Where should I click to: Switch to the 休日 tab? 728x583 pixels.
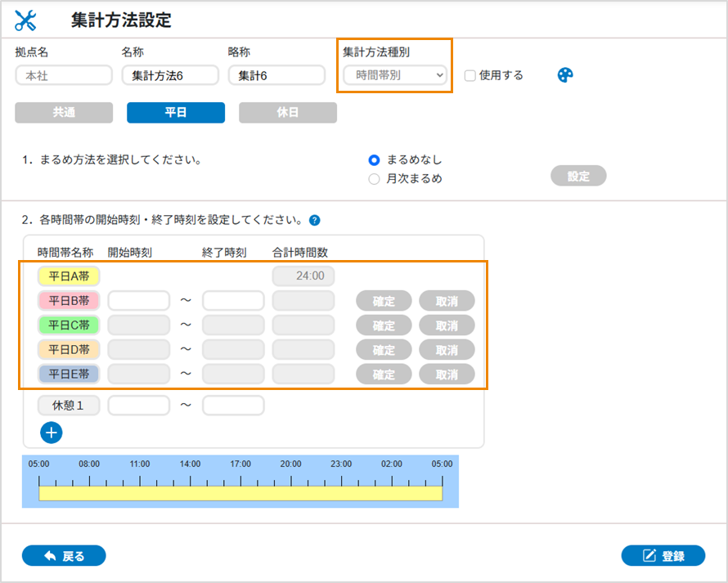(287, 113)
